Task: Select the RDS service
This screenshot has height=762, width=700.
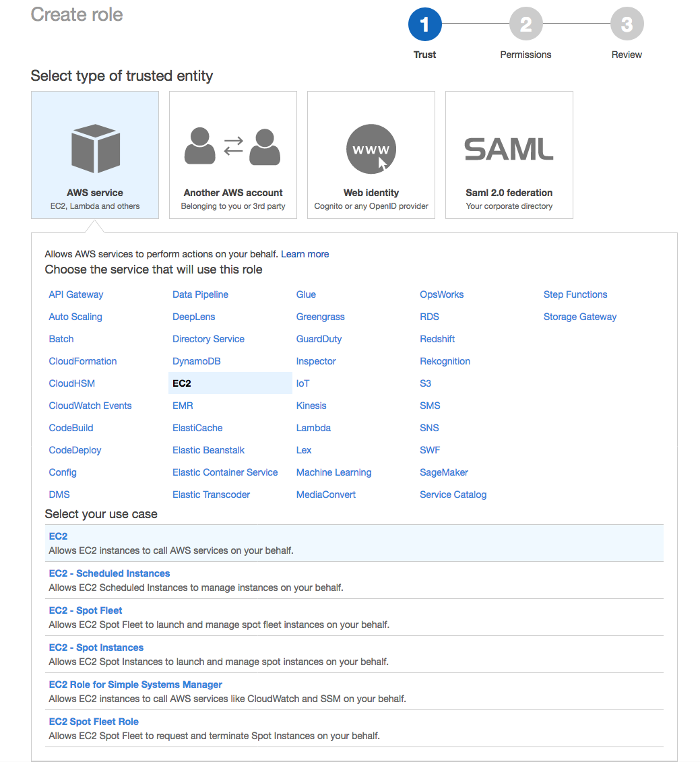Action: pyautogui.click(x=429, y=317)
